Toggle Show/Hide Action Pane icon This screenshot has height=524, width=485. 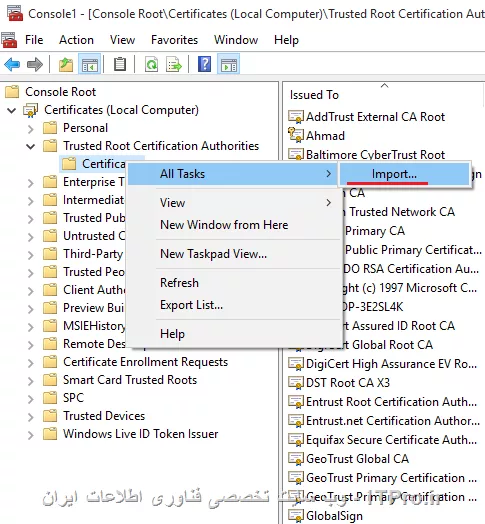click(x=229, y=64)
